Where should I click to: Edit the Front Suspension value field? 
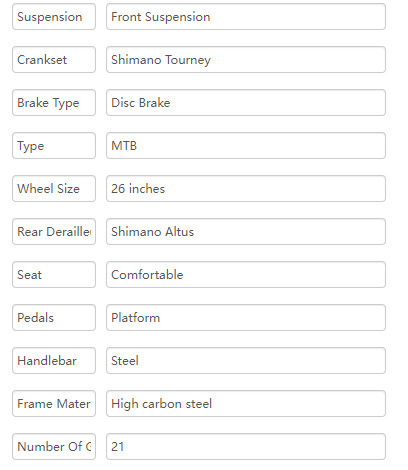pyautogui.click(x=246, y=17)
